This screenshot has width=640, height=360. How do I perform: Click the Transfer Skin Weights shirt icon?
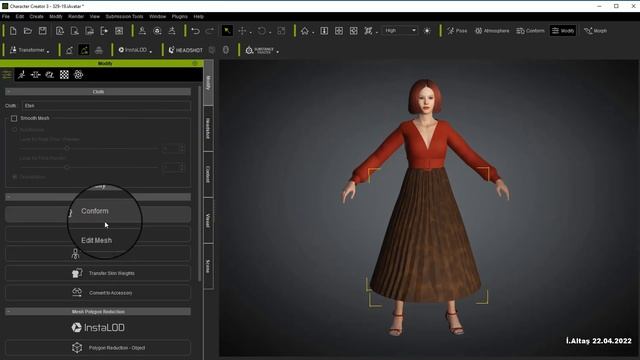[77, 273]
